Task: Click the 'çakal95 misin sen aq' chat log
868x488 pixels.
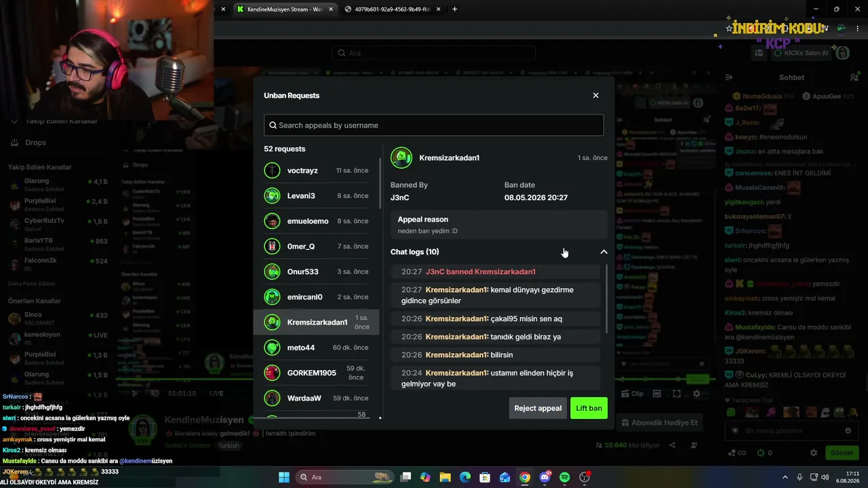Action: click(x=496, y=319)
